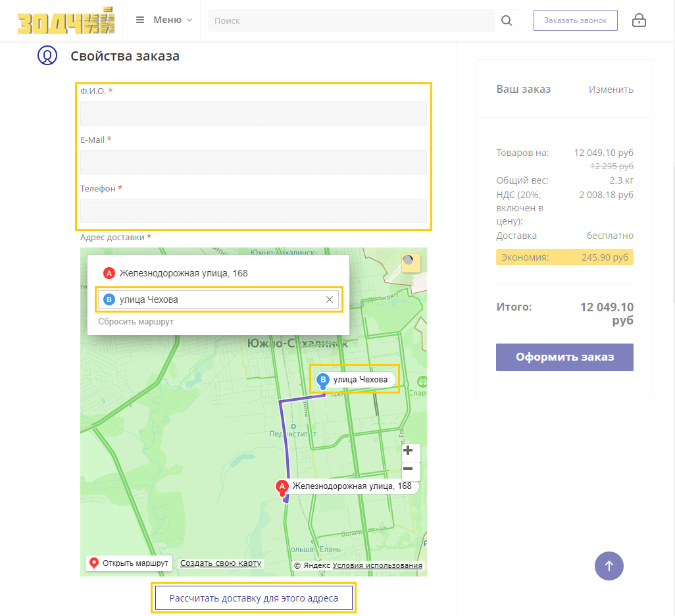
Task: Focus the Ф.И.О. input field
Action: point(253,113)
